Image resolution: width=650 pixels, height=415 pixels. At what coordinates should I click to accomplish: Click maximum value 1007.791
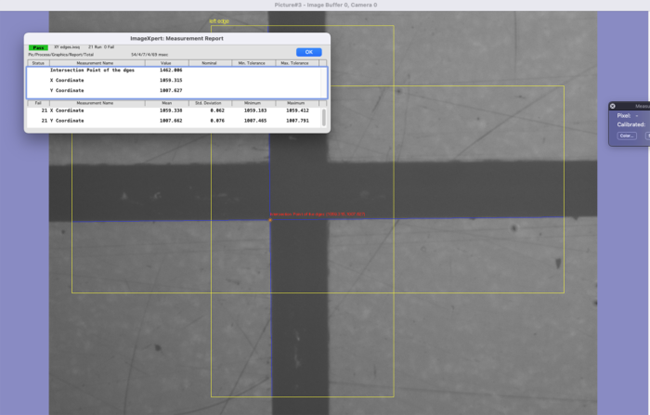(x=298, y=121)
